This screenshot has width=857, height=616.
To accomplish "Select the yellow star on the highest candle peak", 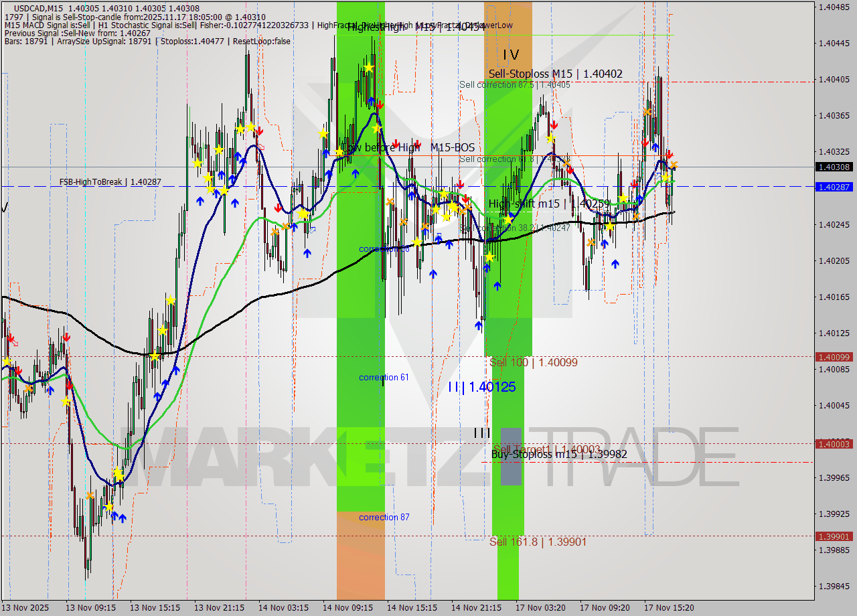I will (x=369, y=68).
